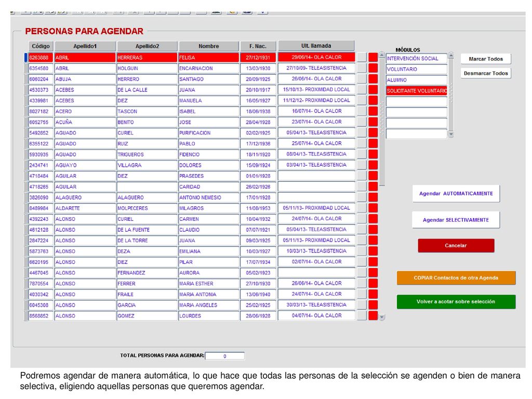The width and height of the screenshot is (532, 399).
Task: Tick the checkbox for ISABEL ACERO TASCON
Action: pyautogui.click(x=362, y=111)
